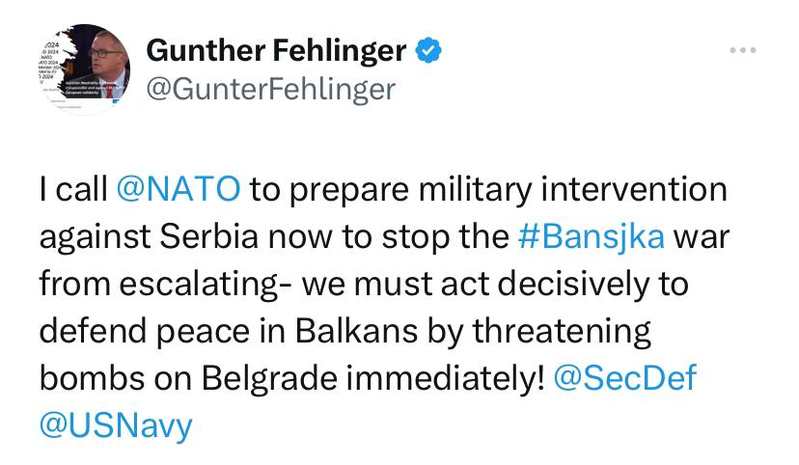Open the tweet's three-dot more options menu
The width and height of the screenshot is (799, 465).
742,49
